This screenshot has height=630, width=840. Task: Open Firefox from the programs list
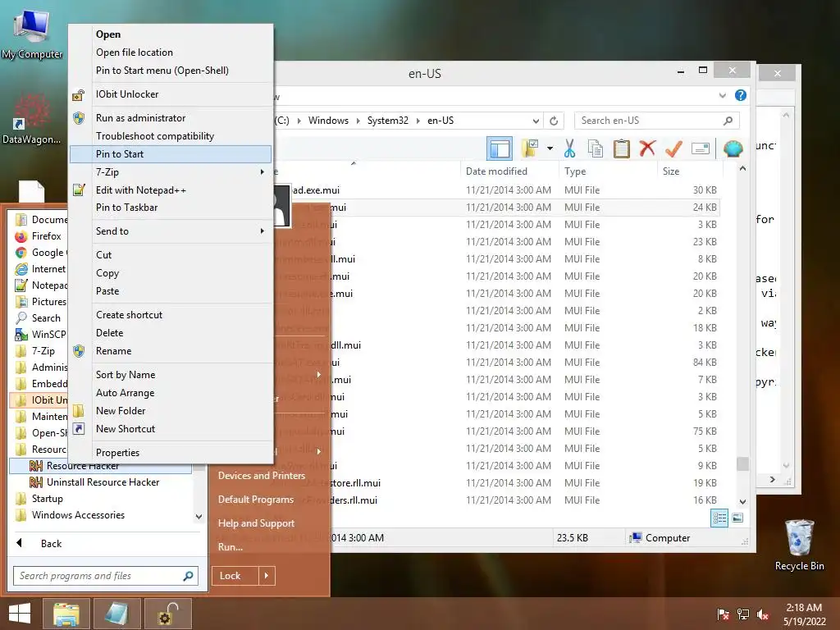point(40,236)
